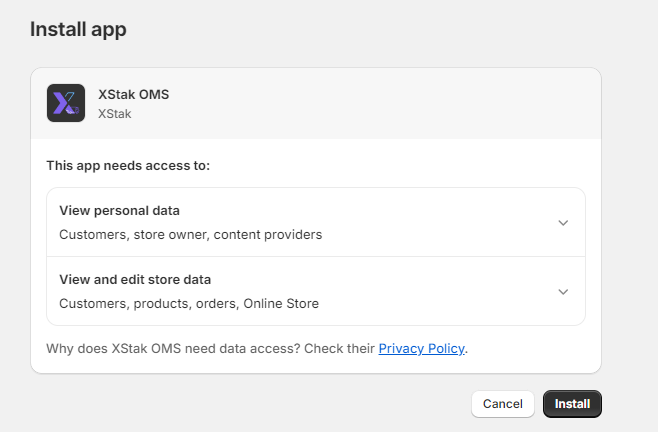
Task: Click "This app needs access to:" label
Action: (128, 166)
